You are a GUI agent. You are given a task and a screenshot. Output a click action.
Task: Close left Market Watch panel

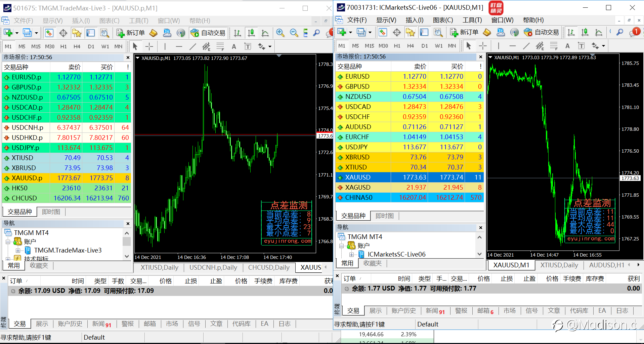click(x=128, y=58)
